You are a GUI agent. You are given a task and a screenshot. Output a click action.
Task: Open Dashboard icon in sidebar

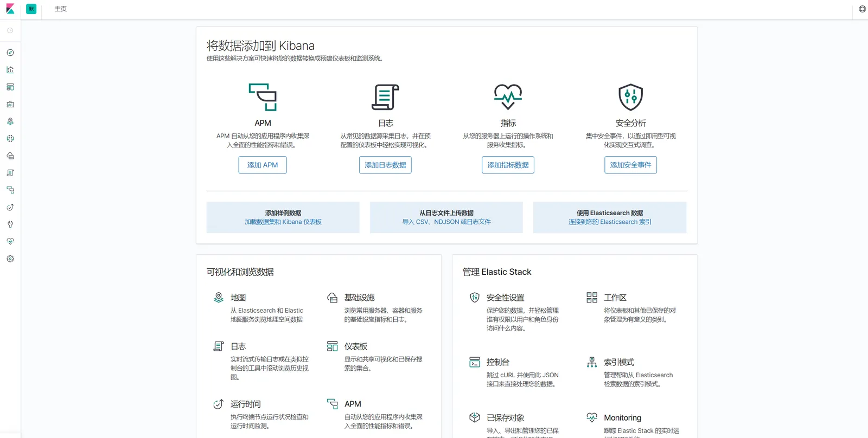10,87
